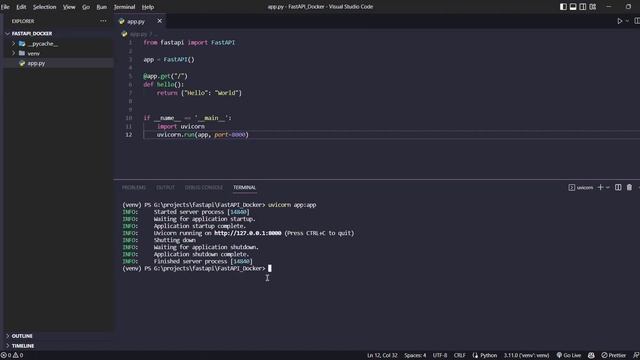Pick interpreter 3.11.0 ('venv': venv)

[x=526, y=356]
